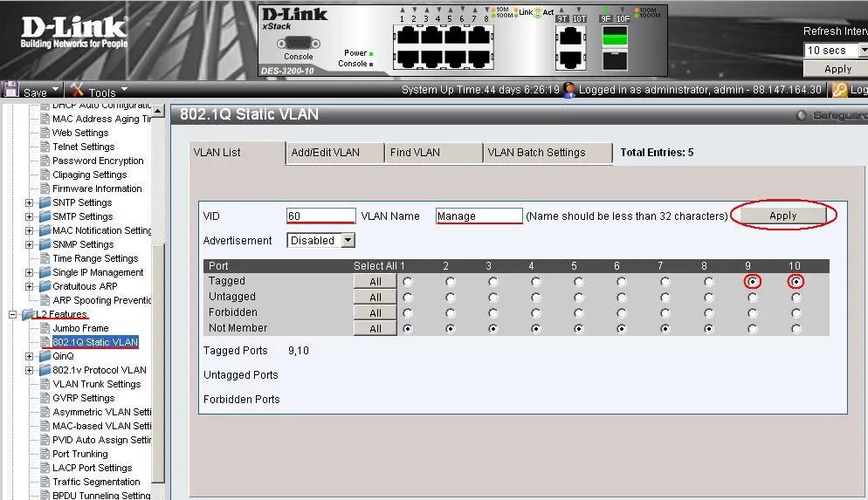Click the green 9F fiber port
The height and width of the screenshot is (500, 868).
tap(615, 38)
